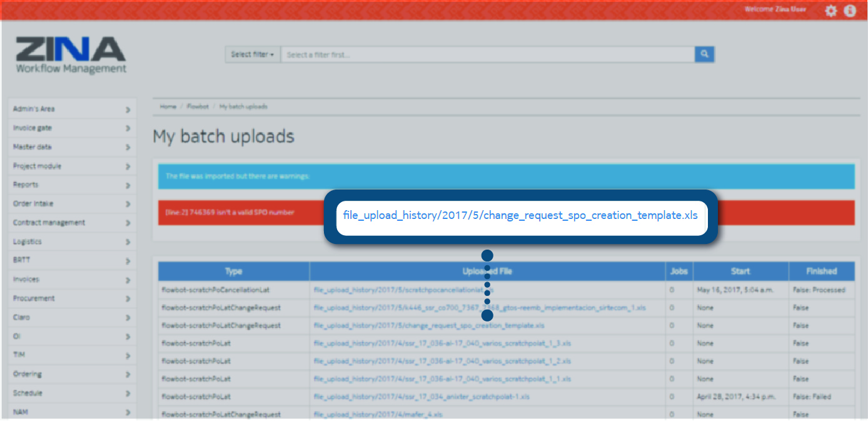This screenshot has height=421, width=868.
Task: Click the blue search magnifier button
Action: pos(704,54)
